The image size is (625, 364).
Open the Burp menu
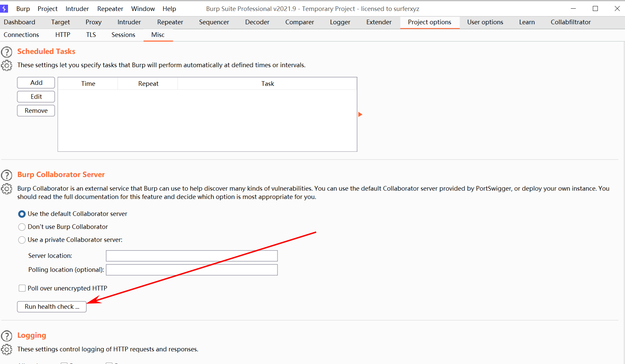click(23, 9)
